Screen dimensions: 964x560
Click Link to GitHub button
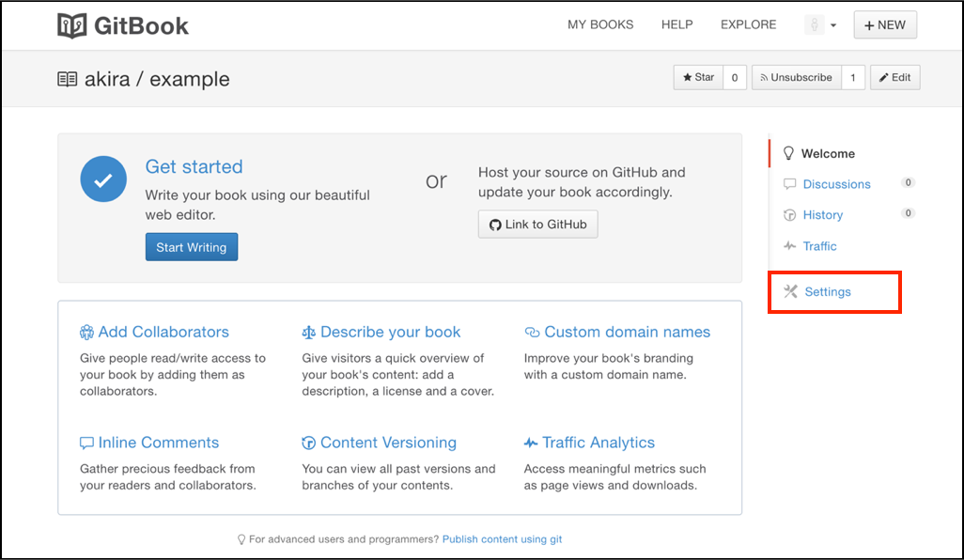coord(538,225)
